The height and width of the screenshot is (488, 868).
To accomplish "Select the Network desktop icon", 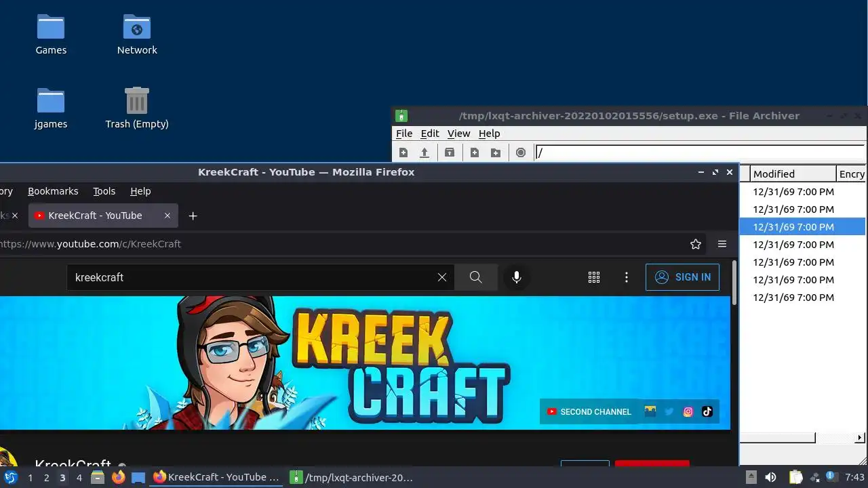I will pyautogui.click(x=137, y=34).
